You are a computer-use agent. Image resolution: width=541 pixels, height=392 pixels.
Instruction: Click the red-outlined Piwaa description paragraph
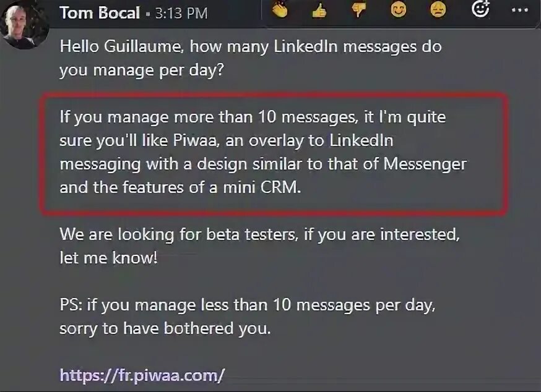(x=262, y=152)
